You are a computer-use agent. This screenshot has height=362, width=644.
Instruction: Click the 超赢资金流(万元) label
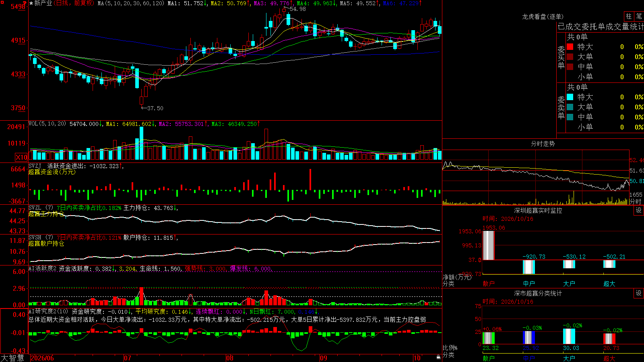[52, 172]
